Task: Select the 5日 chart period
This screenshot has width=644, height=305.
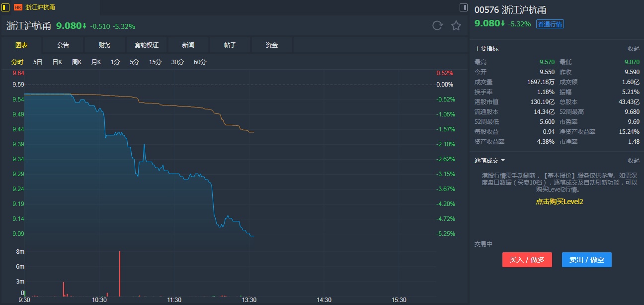Action: [x=38, y=62]
